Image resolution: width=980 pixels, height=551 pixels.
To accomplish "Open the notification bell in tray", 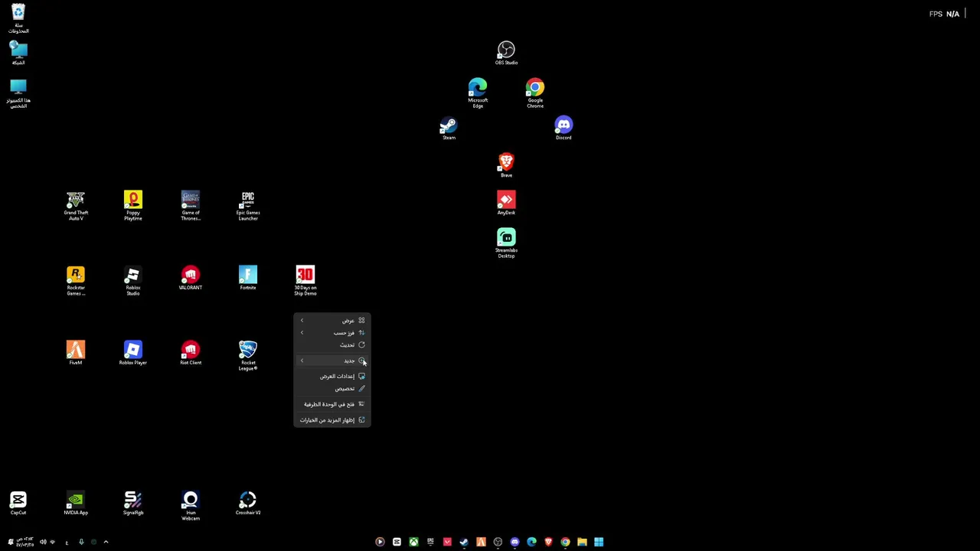I will coord(9,542).
